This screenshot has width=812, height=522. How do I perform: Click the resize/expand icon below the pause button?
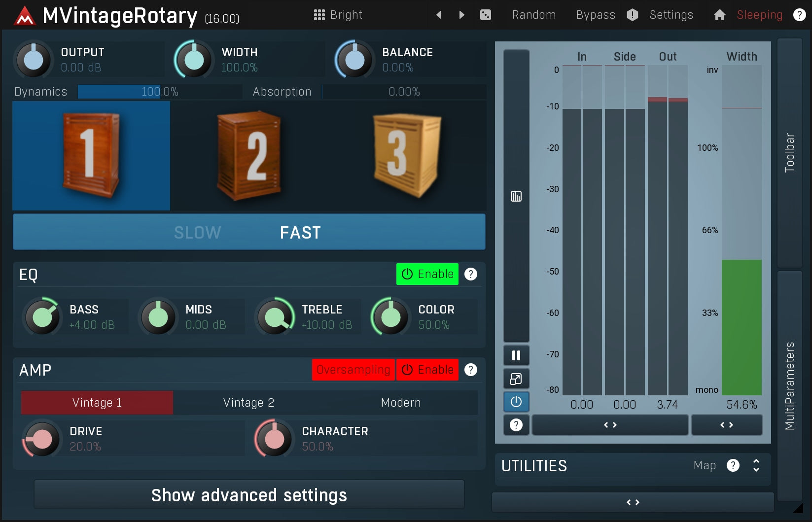click(x=516, y=379)
